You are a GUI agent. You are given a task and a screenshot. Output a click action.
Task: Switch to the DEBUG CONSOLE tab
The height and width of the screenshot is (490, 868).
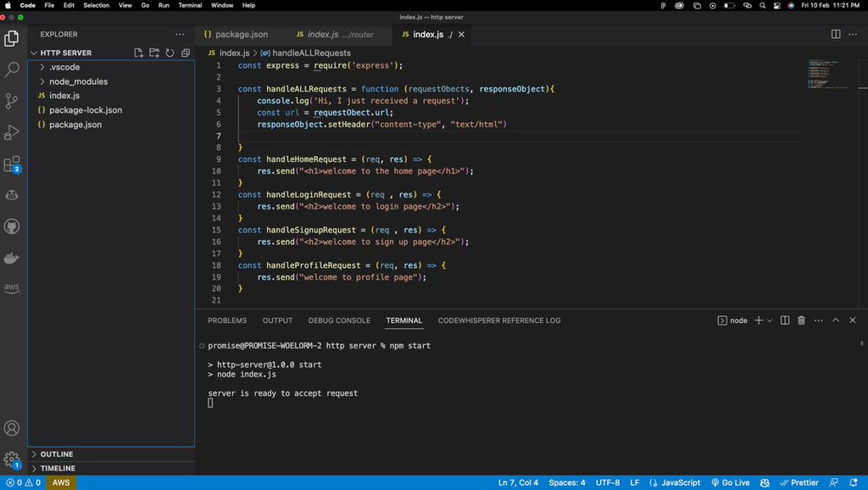click(x=339, y=320)
